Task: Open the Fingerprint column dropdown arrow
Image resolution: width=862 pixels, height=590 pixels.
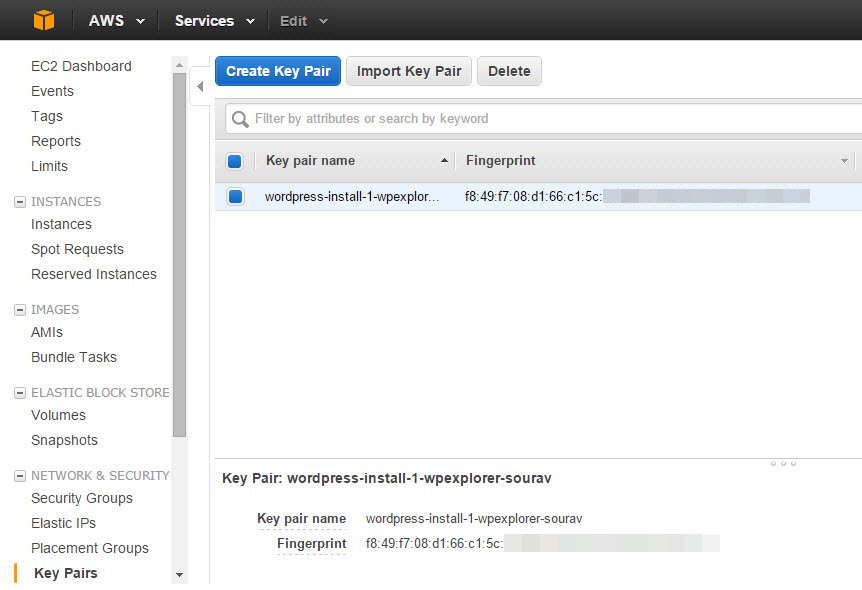Action: point(844,161)
